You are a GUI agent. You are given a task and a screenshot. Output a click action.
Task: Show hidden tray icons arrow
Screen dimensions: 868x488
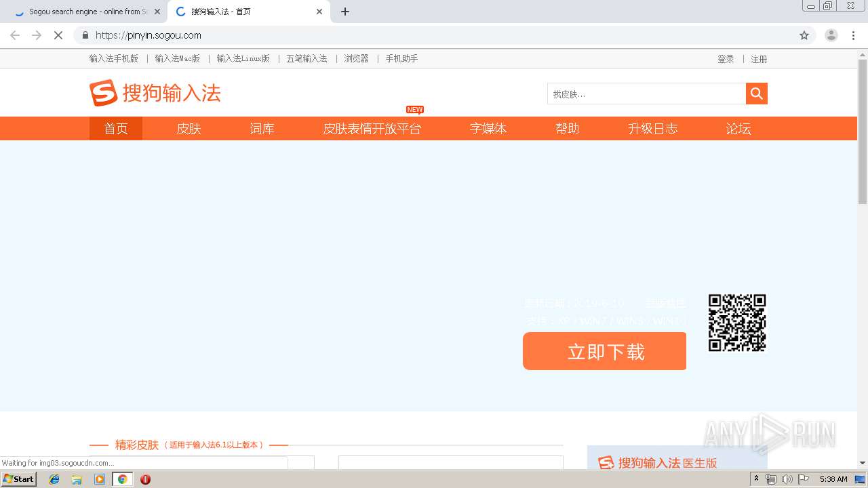pos(756,479)
